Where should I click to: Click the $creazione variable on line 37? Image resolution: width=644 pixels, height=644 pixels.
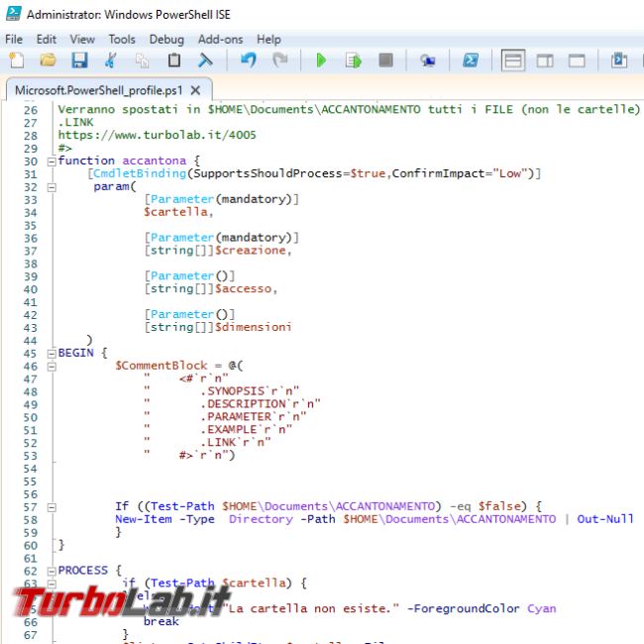click(253, 250)
